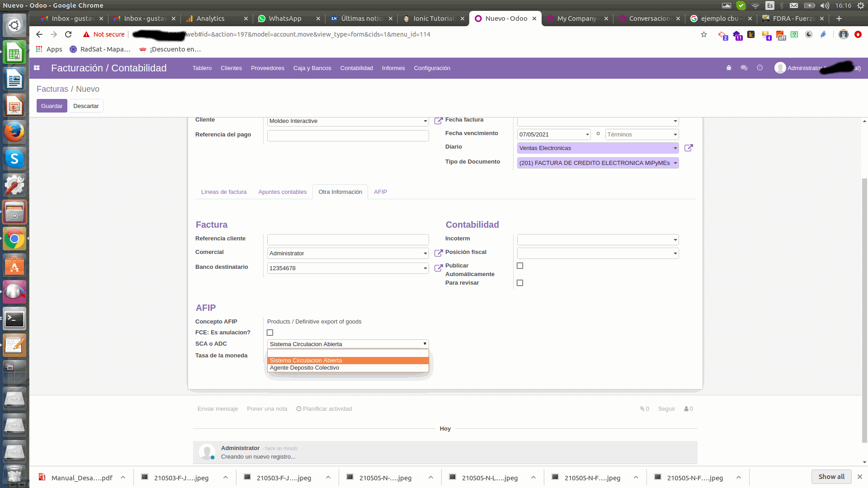
Task: Open the Odoo apps grid menu icon
Action: click(x=37, y=68)
